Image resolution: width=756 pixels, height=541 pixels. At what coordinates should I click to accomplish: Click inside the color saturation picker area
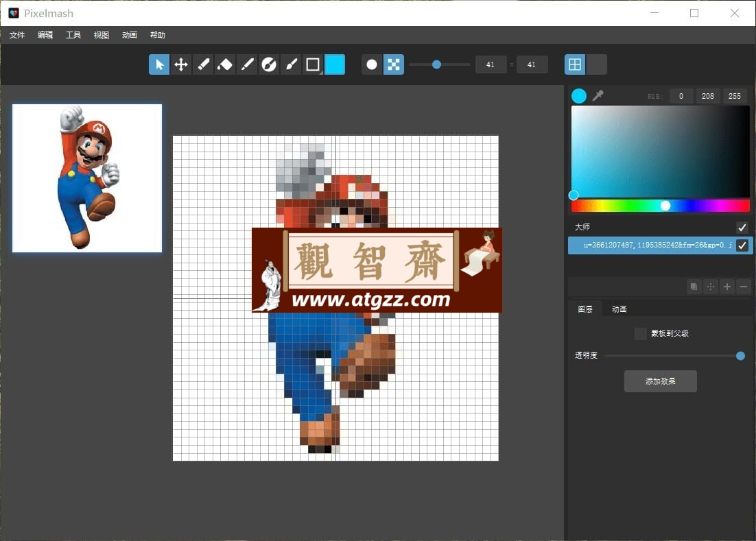click(x=660, y=152)
